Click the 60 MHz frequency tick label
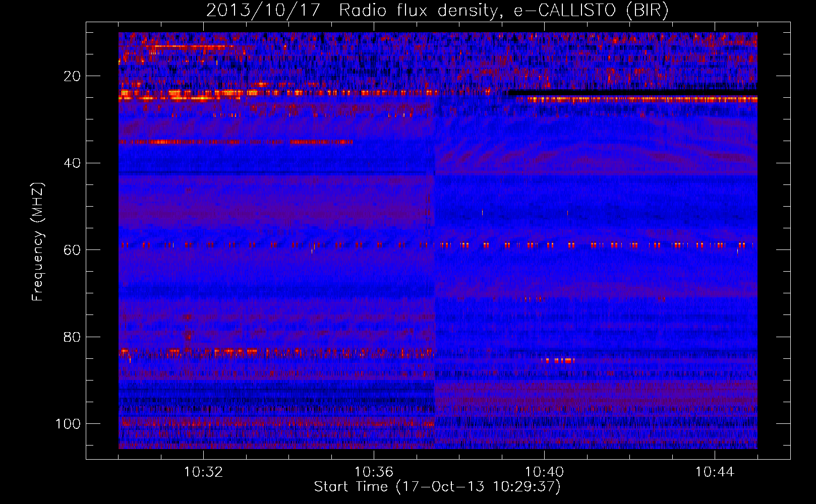The width and height of the screenshot is (816, 504). tap(73, 250)
